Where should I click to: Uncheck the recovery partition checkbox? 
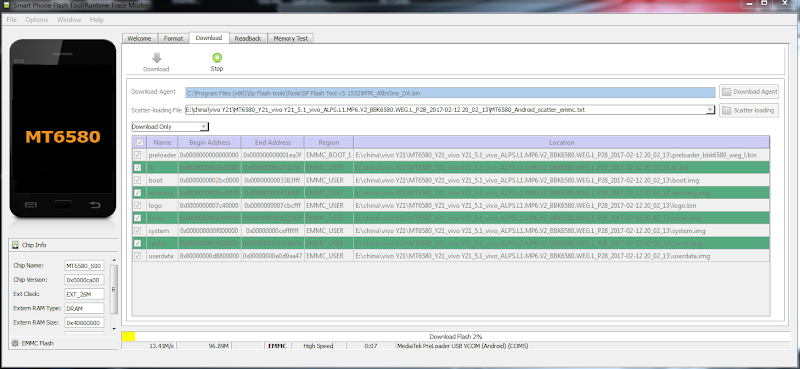[x=138, y=193]
